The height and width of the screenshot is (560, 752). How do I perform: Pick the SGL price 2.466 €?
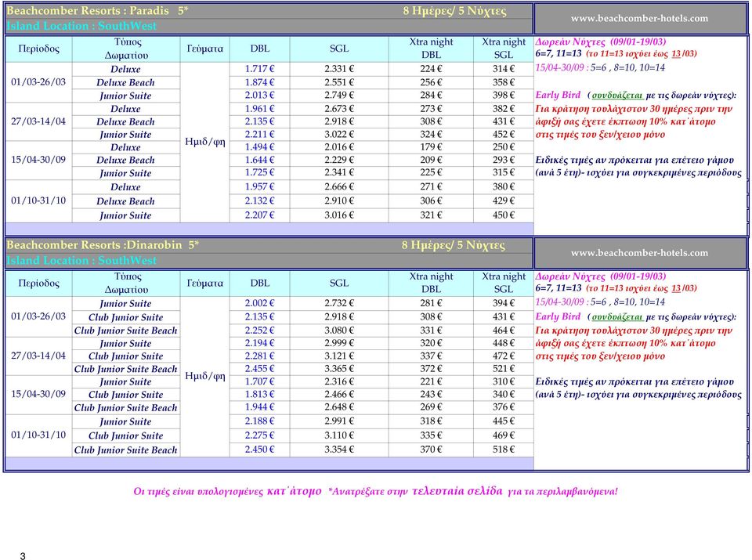[339, 394]
